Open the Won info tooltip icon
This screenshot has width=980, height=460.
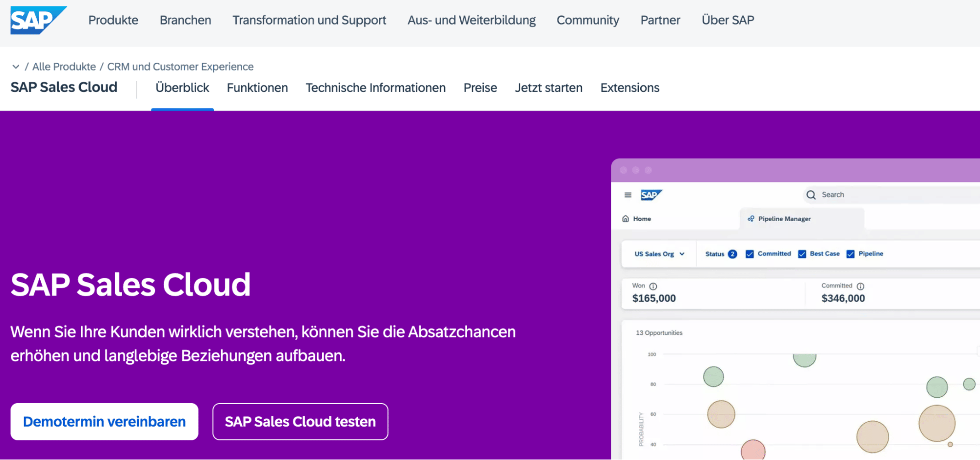point(653,285)
